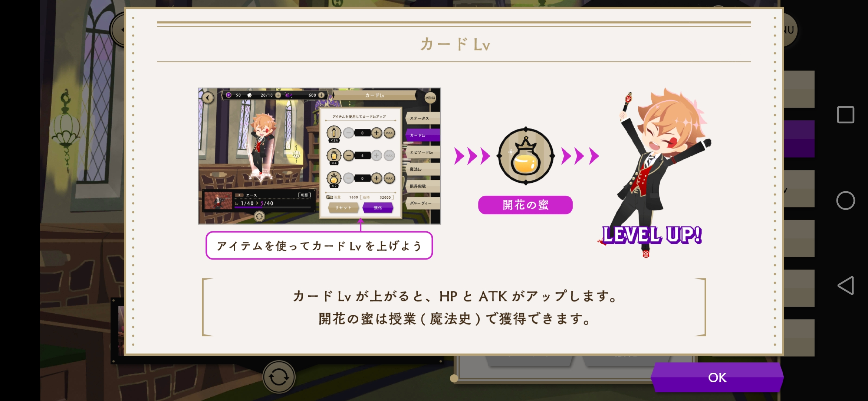The height and width of the screenshot is (401, 868).
Task: Tap the 開花の蜜 purple label
Action: [x=525, y=205]
